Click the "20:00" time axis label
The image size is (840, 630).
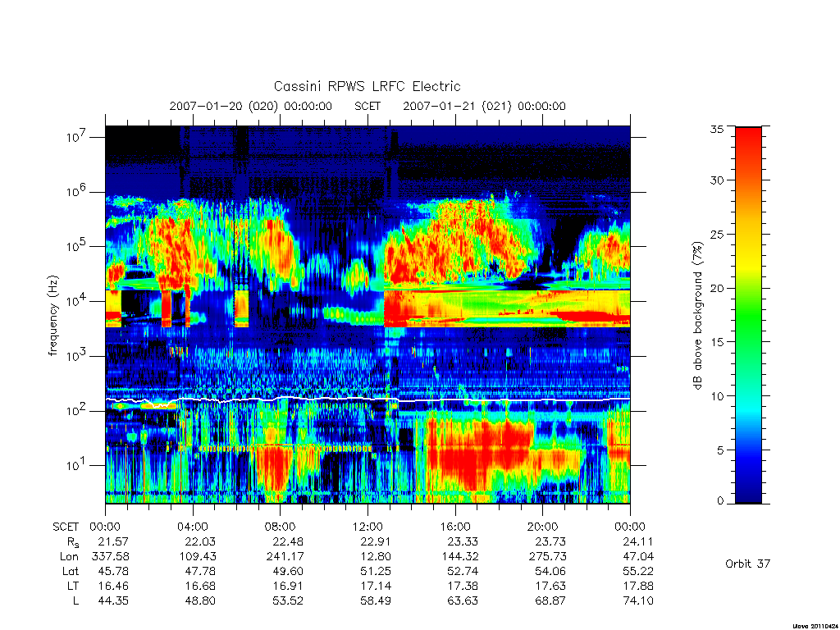[543, 527]
